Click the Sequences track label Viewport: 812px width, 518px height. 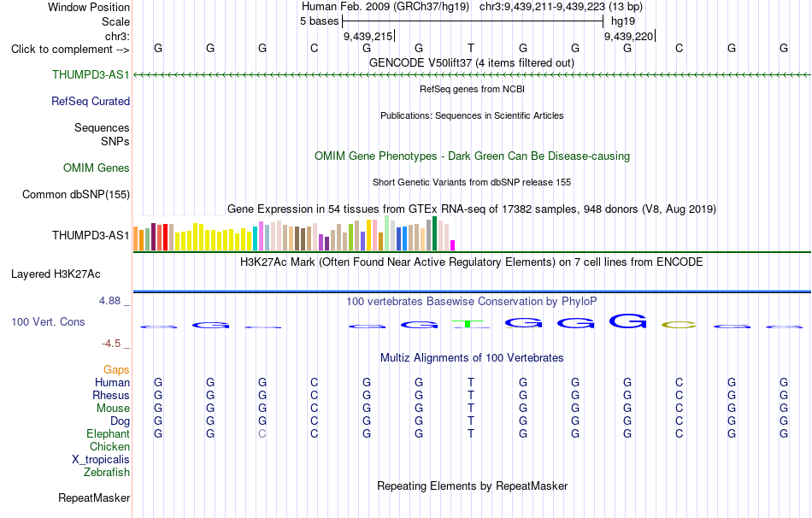(x=102, y=127)
